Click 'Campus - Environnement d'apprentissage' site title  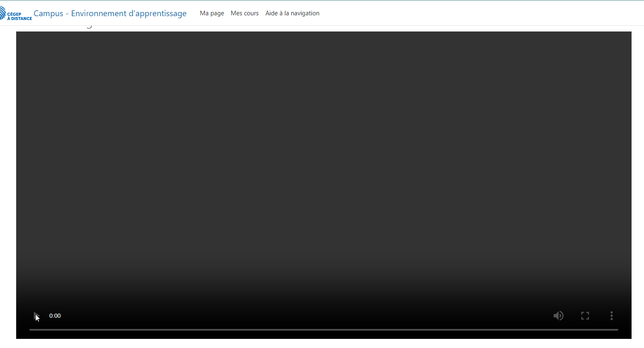click(110, 13)
